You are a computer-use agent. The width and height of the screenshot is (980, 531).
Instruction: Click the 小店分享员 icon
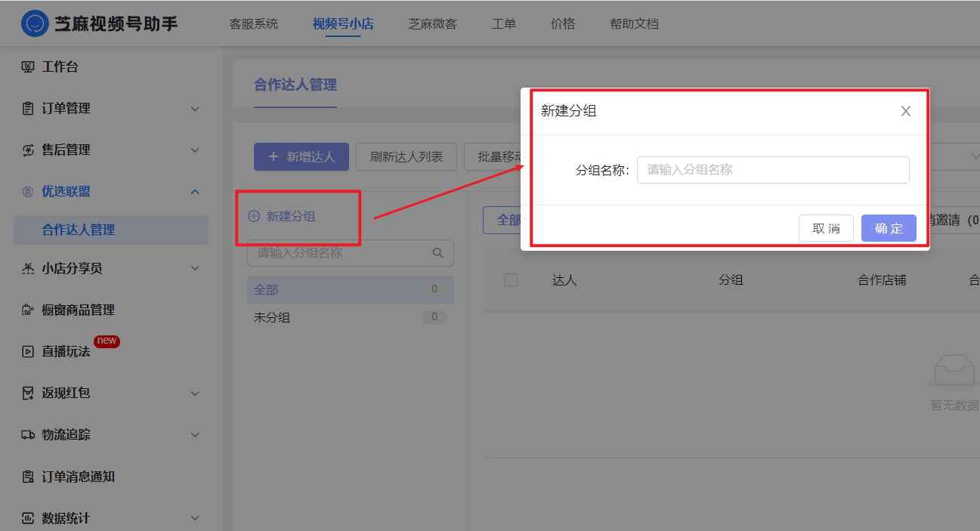pyautogui.click(x=28, y=268)
